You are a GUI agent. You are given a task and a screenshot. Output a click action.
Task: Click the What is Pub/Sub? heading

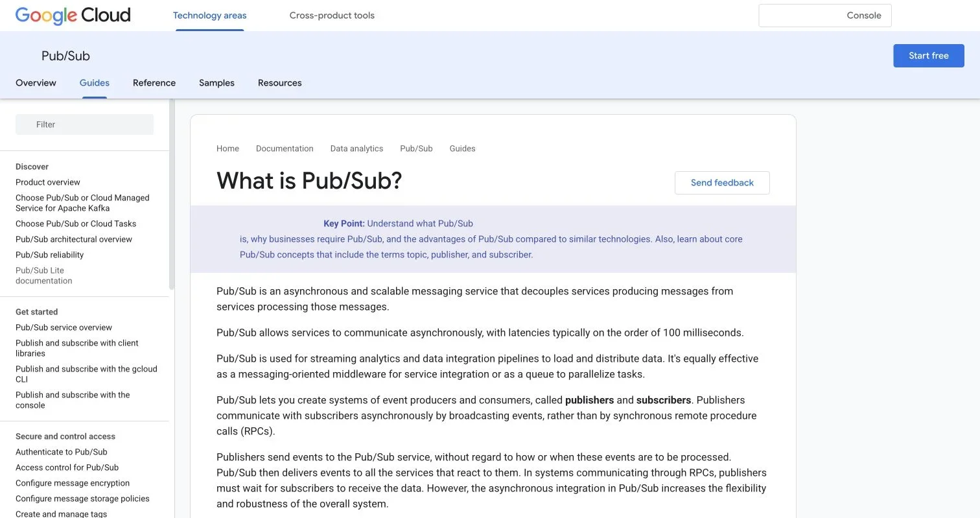pos(309,180)
